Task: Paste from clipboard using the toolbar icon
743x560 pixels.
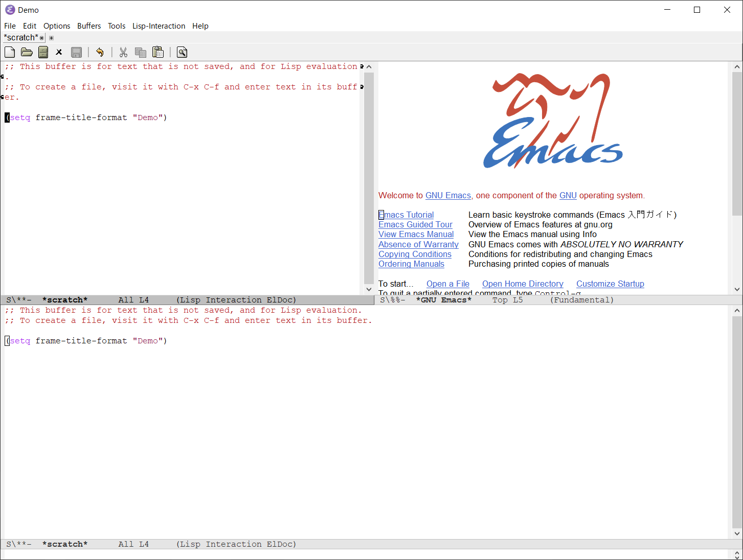Action: coord(158,52)
